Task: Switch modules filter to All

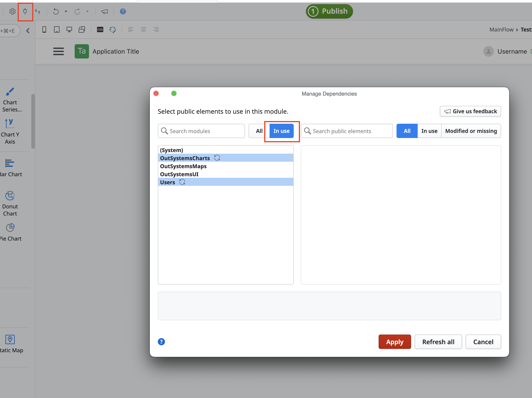Action: [259, 131]
